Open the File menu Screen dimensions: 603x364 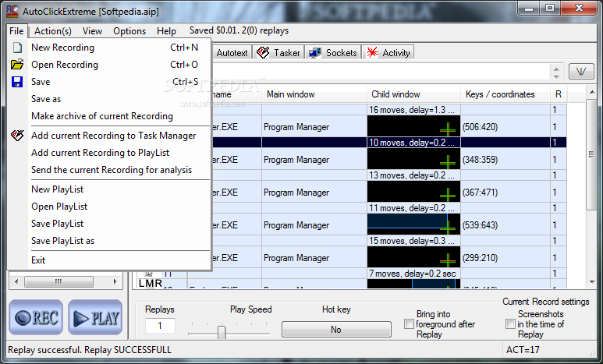(x=16, y=30)
